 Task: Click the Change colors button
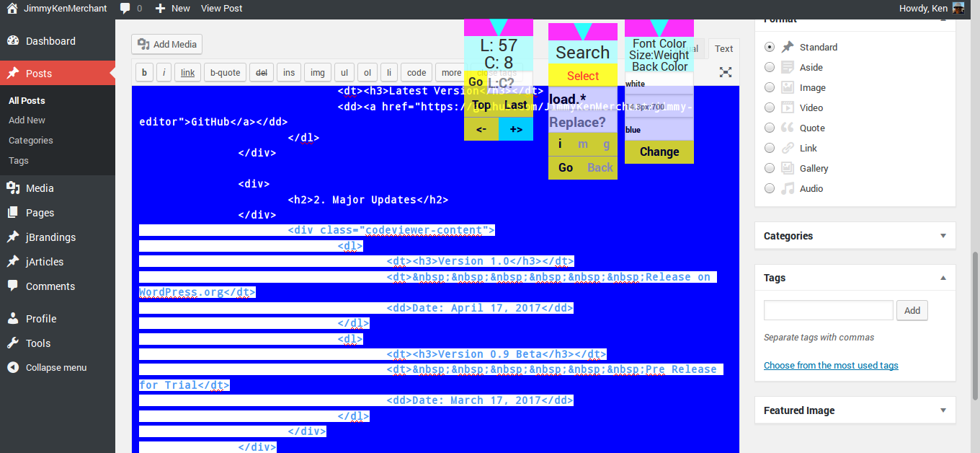(659, 152)
